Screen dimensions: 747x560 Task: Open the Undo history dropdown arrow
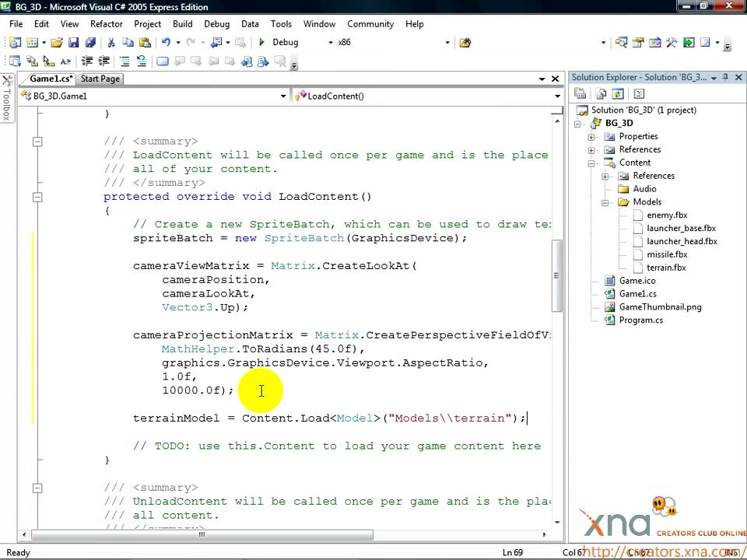[178, 42]
